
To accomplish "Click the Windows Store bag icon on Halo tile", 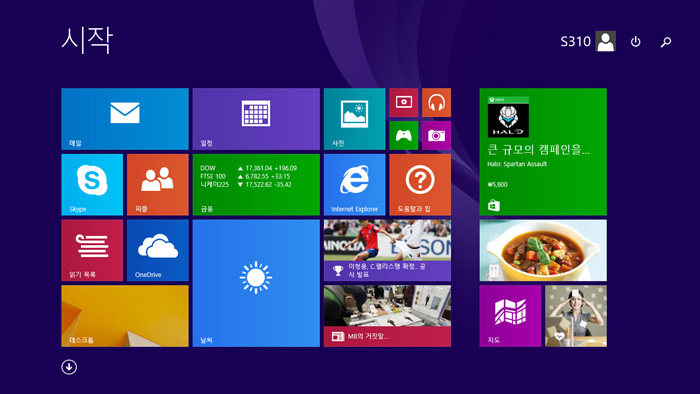I will (x=494, y=205).
